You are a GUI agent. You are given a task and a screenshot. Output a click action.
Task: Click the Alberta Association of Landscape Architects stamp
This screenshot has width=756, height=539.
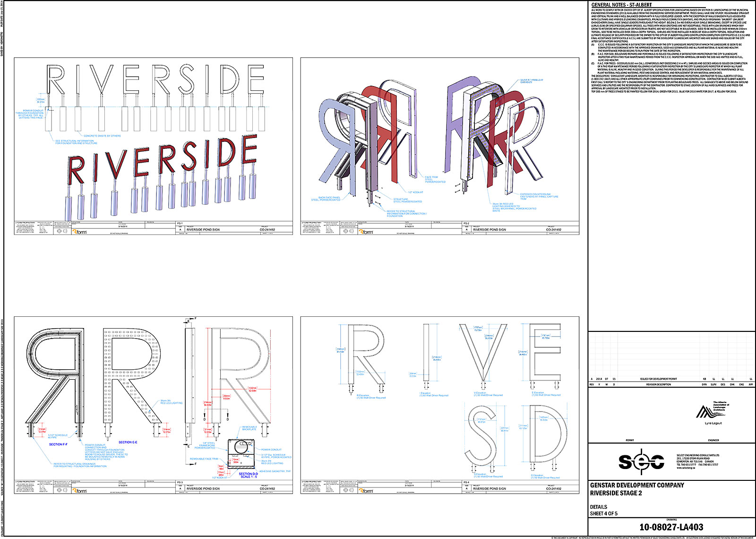pyautogui.click(x=713, y=411)
